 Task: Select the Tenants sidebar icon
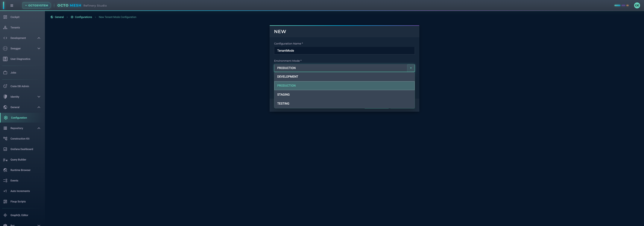pyautogui.click(x=15, y=28)
